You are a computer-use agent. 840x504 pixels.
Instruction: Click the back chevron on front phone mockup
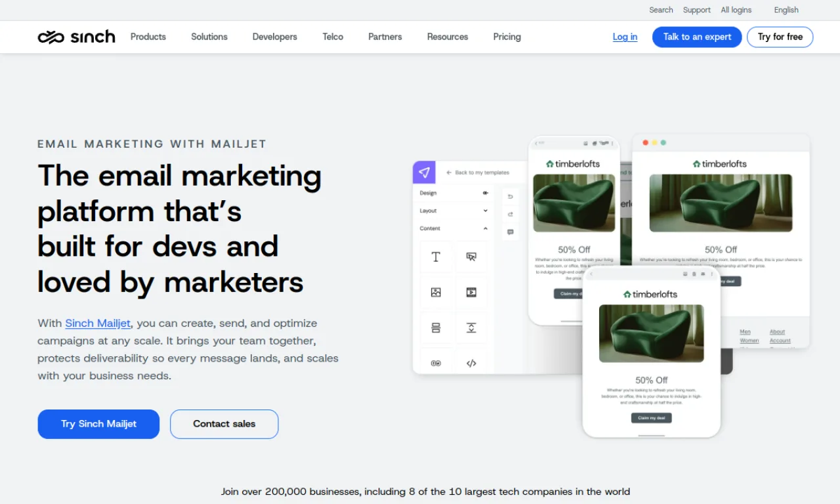(591, 274)
